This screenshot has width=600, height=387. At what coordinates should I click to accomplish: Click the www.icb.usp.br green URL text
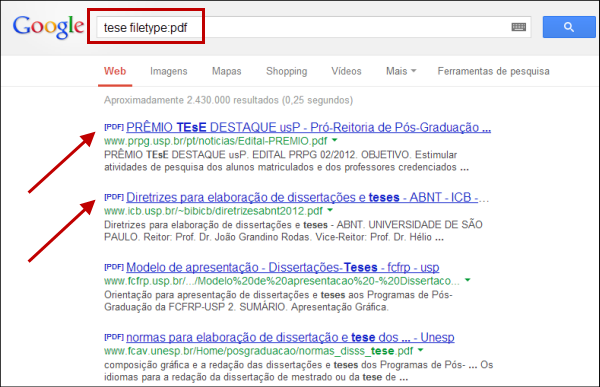pos(213,211)
